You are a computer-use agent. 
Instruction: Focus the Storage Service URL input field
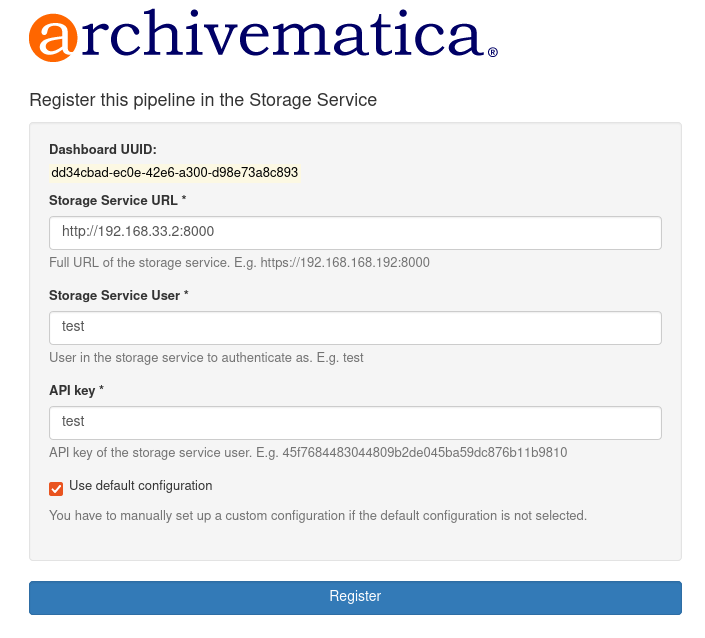tap(355, 233)
